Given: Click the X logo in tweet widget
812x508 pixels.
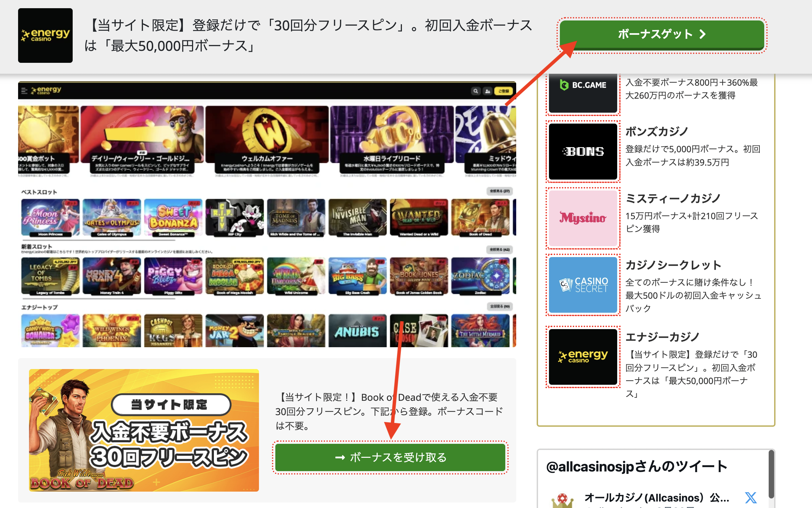Looking at the screenshot, I should (x=751, y=498).
